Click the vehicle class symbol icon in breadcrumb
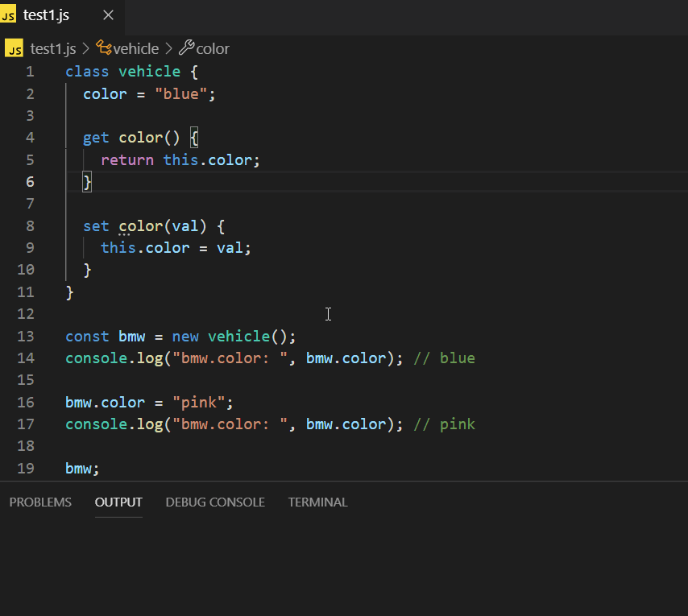 (104, 48)
